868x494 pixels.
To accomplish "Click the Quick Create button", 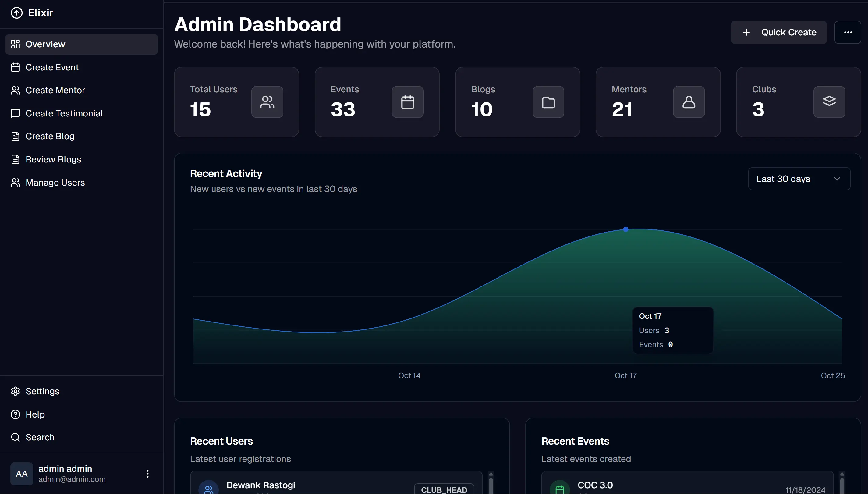I will tap(778, 32).
